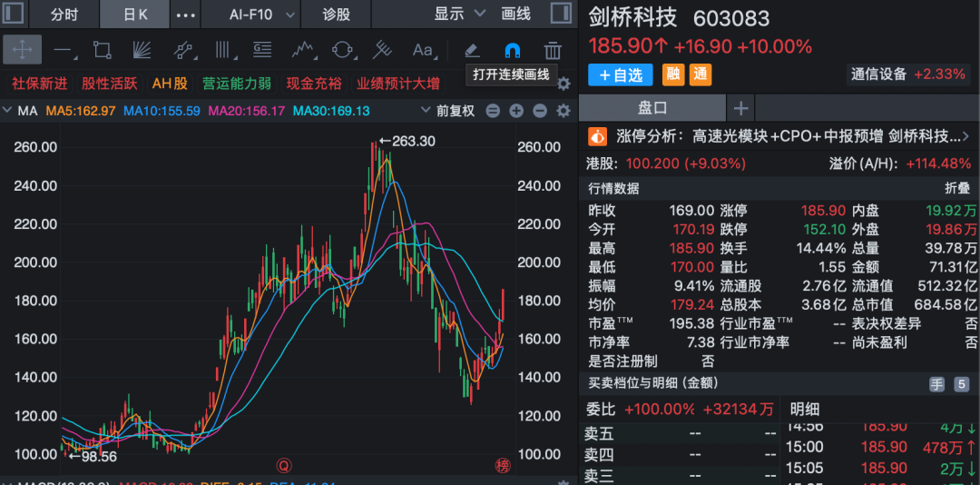The image size is (980, 485).
Task: Click the MA20:156.17 label
Action: point(246,112)
